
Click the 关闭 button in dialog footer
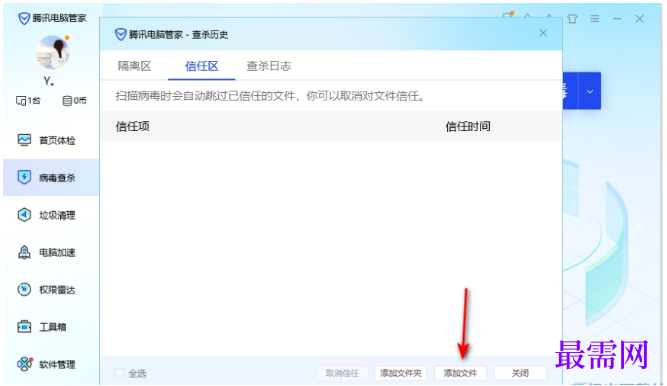click(520, 373)
